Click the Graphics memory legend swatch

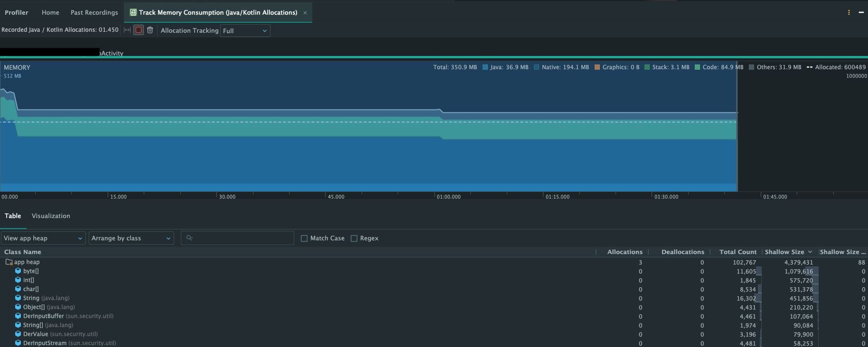[597, 67]
